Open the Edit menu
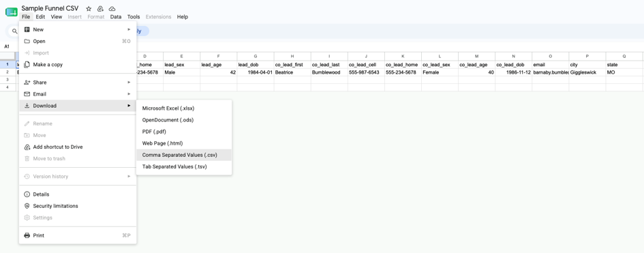The width and height of the screenshot is (644, 253). click(40, 17)
